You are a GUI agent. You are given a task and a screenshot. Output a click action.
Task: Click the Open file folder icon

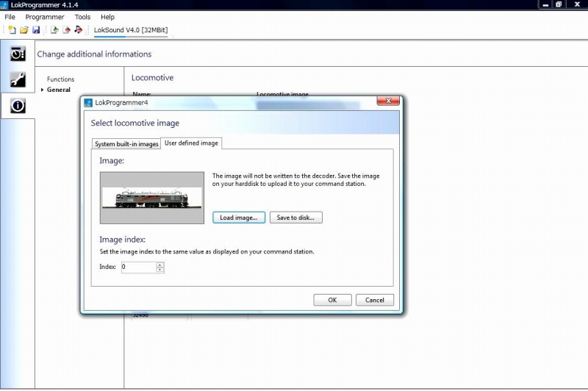(x=24, y=30)
